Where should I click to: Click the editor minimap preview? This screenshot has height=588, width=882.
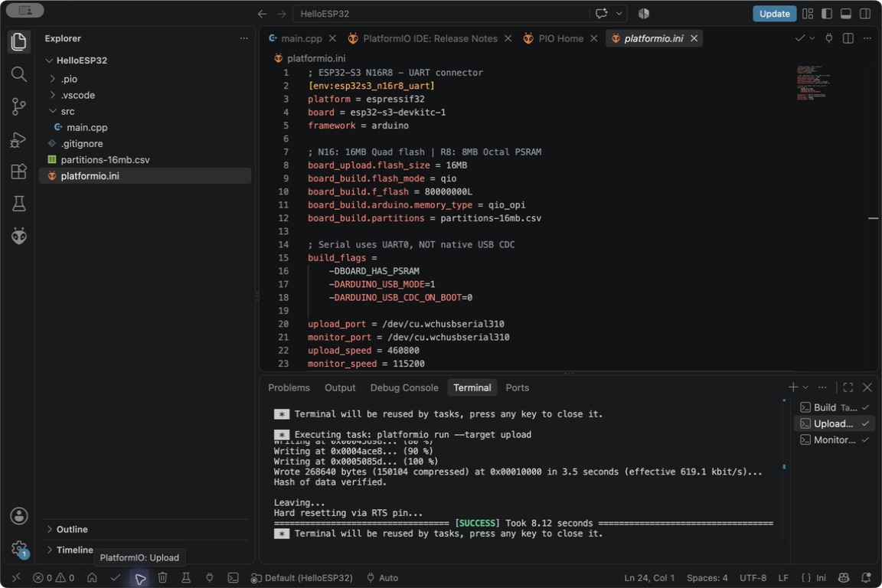coord(813,83)
